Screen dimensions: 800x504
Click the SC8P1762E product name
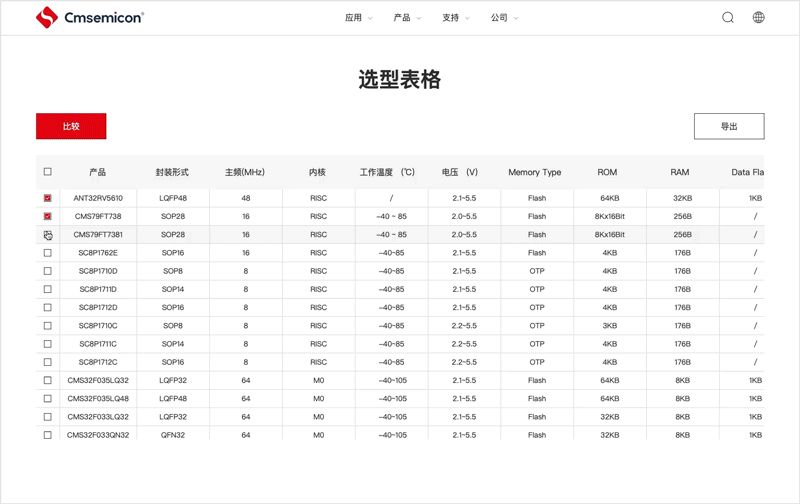coord(98,253)
